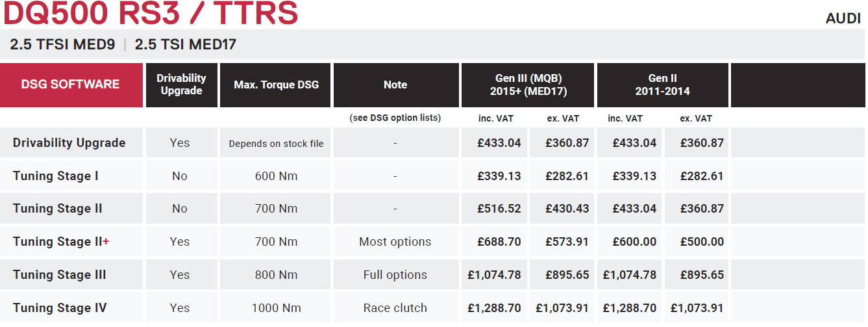Click the see DSG option lists note
Viewport: 868px width, 327px height.
[x=395, y=118]
